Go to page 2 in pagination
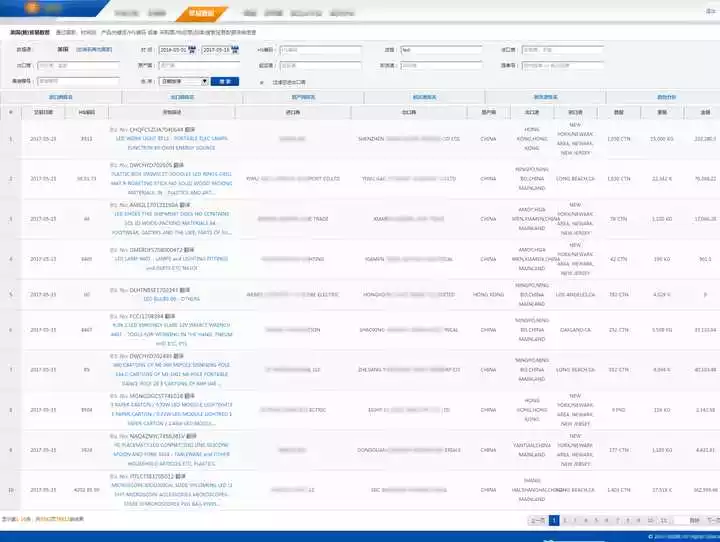This screenshot has height=542, width=720. click(565, 520)
